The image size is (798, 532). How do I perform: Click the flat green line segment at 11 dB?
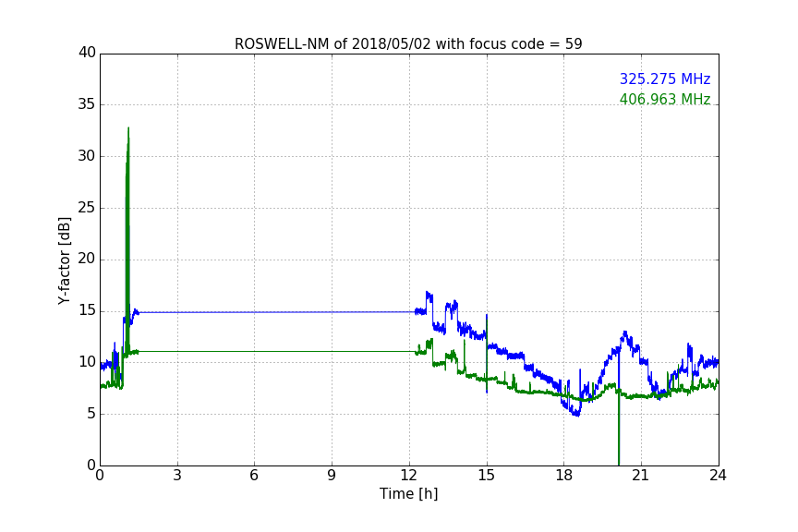tap(276, 351)
